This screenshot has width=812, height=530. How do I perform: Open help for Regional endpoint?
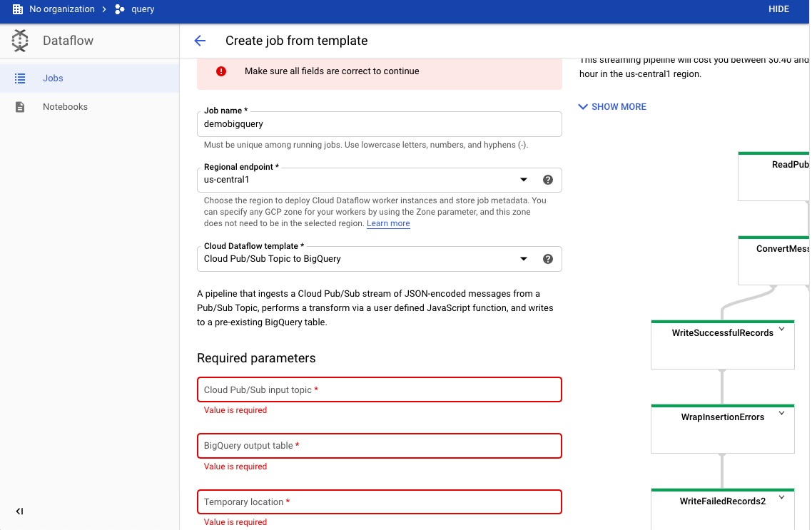click(548, 180)
